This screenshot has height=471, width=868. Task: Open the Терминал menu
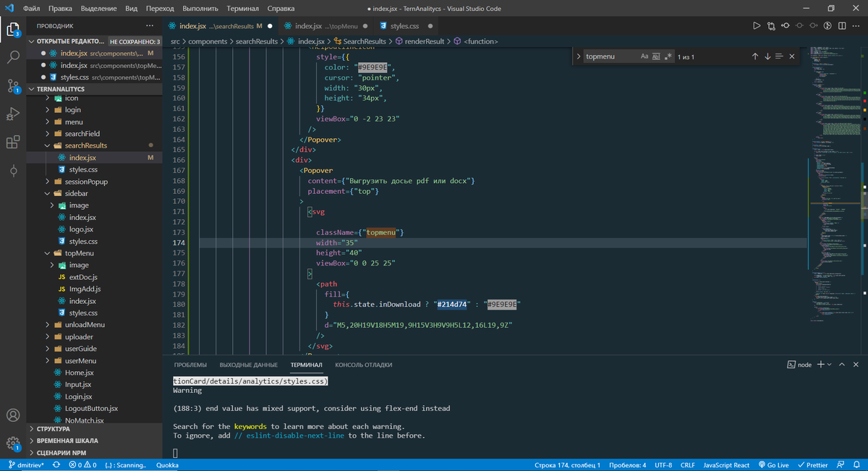(242, 9)
